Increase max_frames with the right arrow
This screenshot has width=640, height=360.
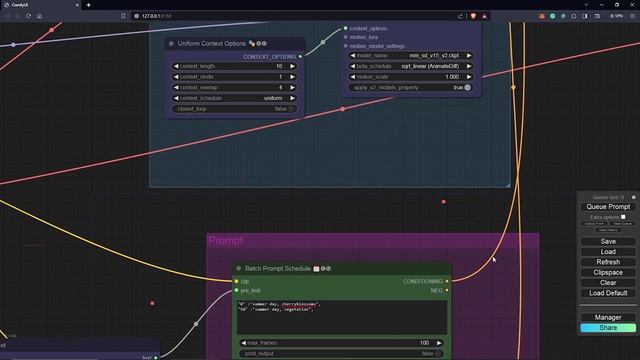pyautogui.click(x=439, y=343)
